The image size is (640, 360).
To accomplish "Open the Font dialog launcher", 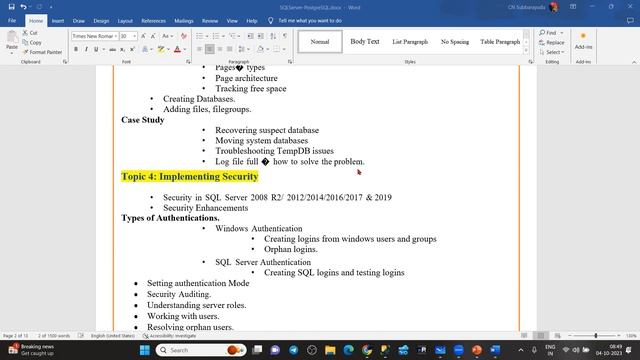I will pyautogui.click(x=188, y=62).
